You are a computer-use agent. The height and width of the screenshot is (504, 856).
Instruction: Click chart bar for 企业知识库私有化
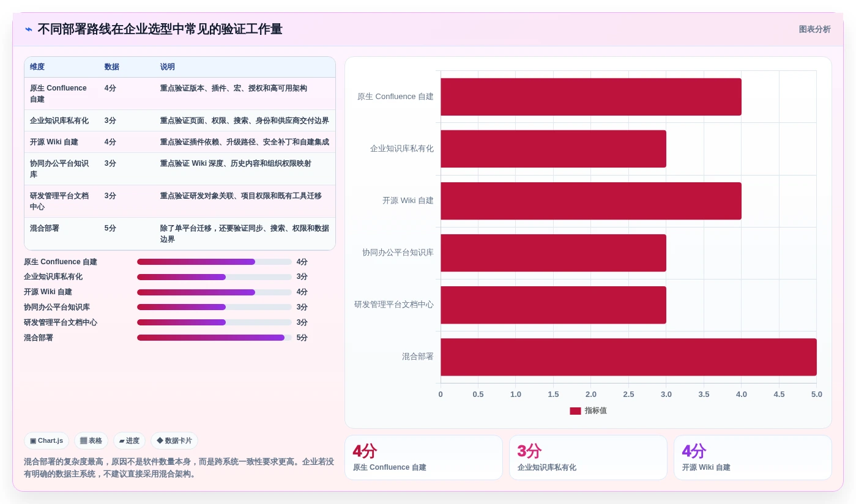point(553,149)
